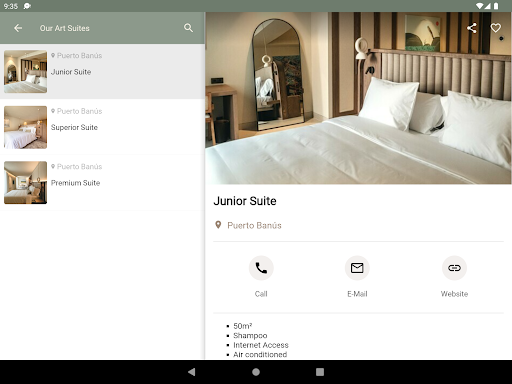The image size is (512, 384).
Task: Tap the Call phone icon
Action: click(x=261, y=268)
